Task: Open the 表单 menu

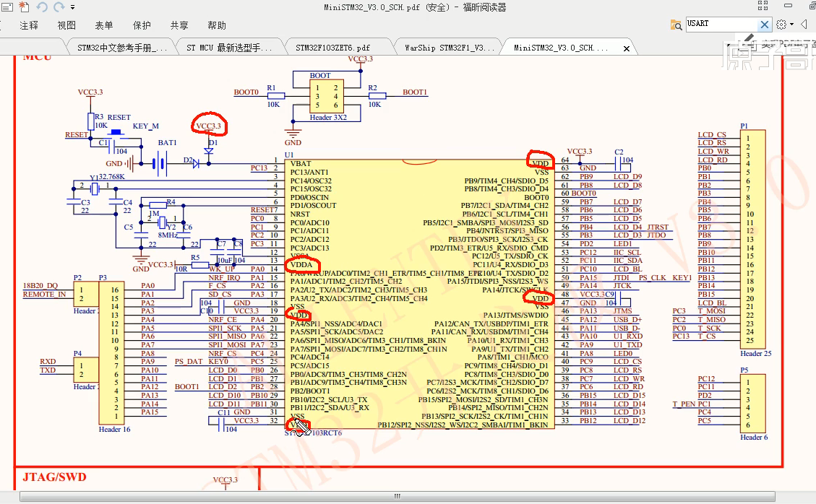Action: tap(104, 25)
